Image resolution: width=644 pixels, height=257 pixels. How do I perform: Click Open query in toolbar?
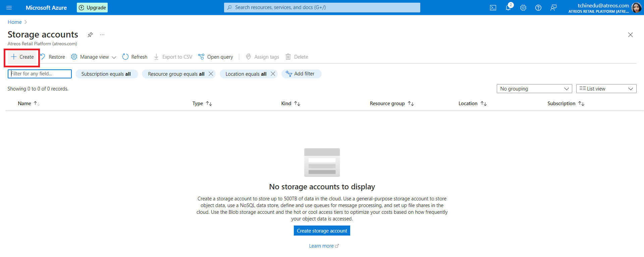click(216, 57)
